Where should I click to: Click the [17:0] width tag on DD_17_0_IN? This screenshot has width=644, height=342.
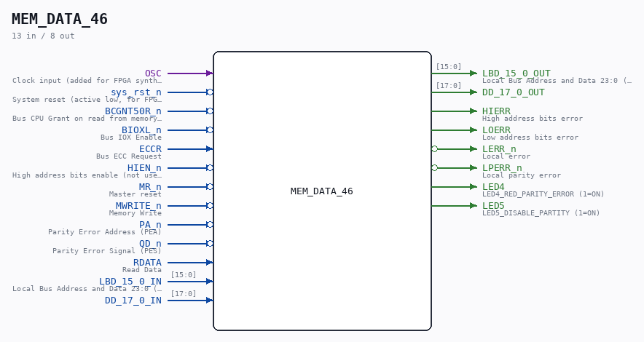(x=184, y=294)
